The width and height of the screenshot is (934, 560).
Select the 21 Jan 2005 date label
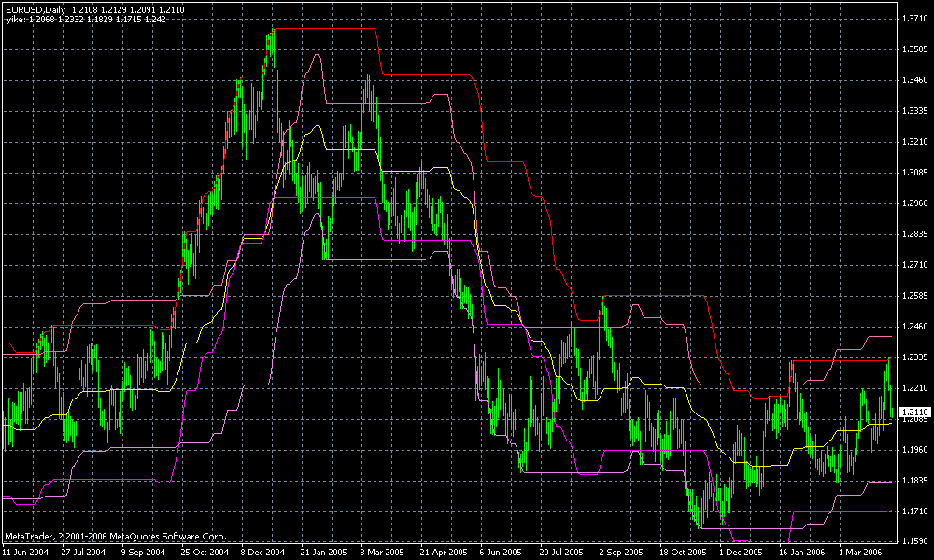click(323, 553)
